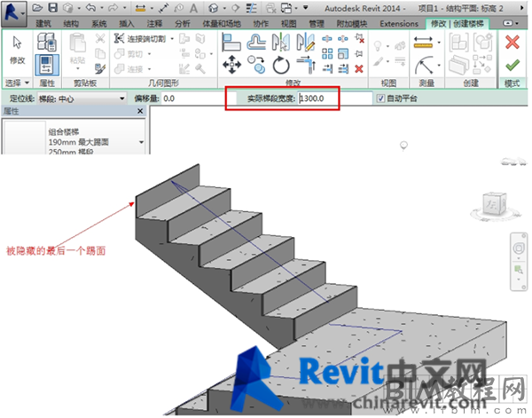Click the Redo arrow icon

(113, 8)
